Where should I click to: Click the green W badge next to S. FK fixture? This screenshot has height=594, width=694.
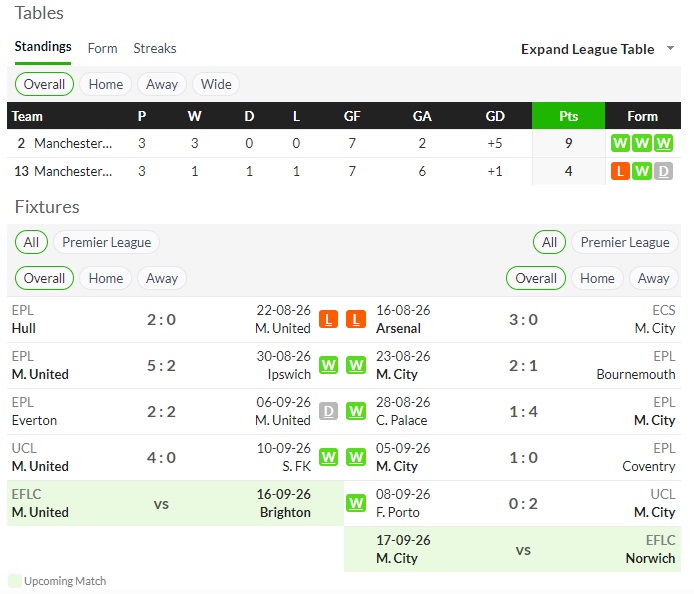click(328, 457)
